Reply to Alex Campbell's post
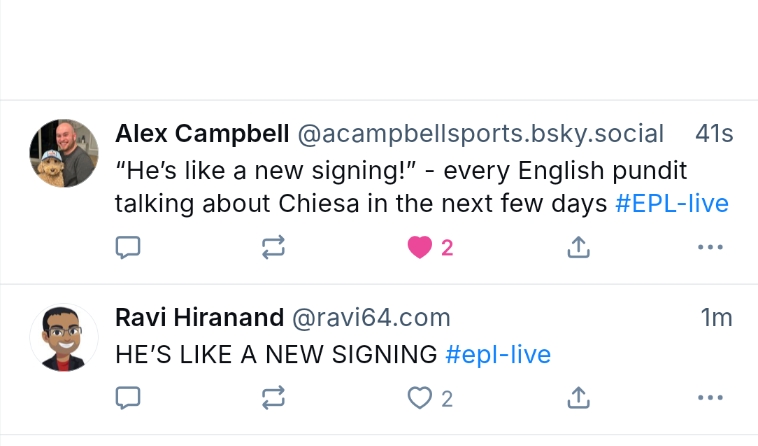758x446 pixels. coord(128,247)
